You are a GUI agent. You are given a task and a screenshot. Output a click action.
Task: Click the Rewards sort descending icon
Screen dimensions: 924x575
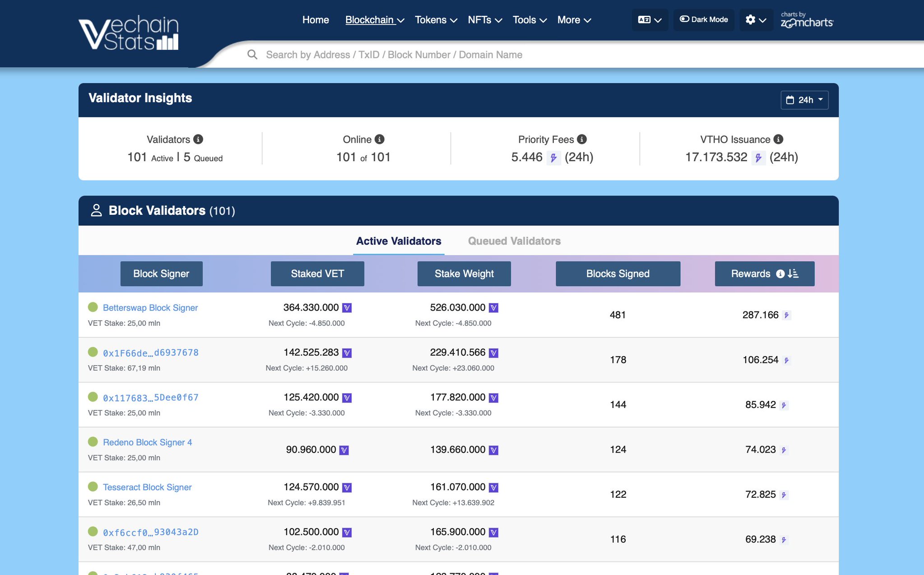(x=793, y=274)
